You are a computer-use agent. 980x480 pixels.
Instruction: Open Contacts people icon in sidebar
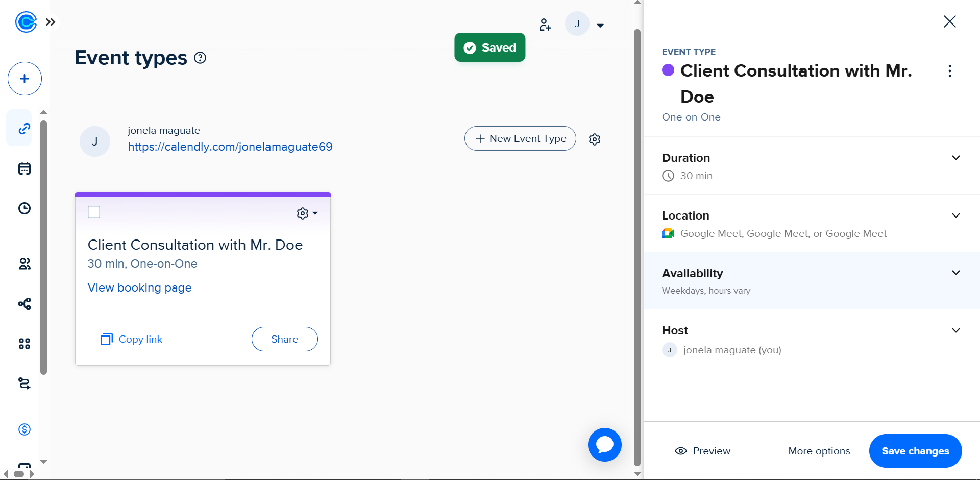[x=24, y=263]
